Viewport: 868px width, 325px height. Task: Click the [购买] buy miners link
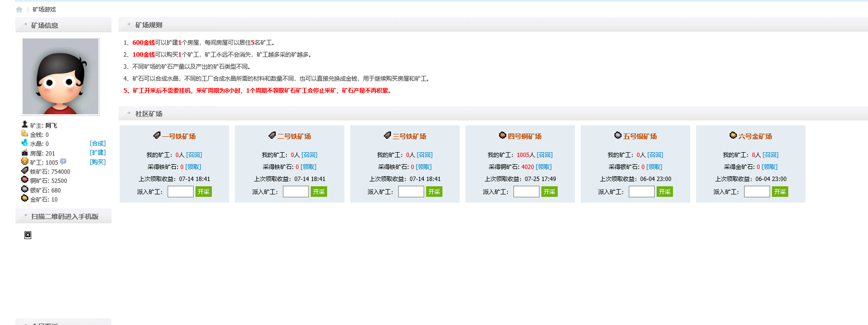click(98, 162)
